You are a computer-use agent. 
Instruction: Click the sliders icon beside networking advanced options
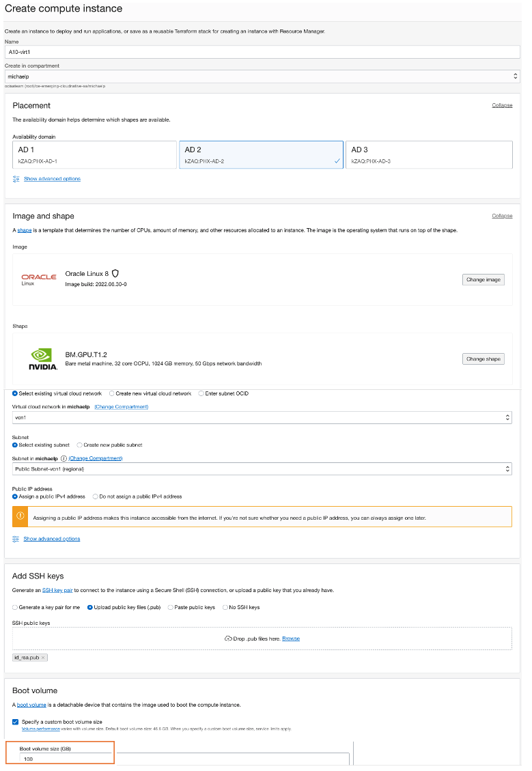point(15,538)
